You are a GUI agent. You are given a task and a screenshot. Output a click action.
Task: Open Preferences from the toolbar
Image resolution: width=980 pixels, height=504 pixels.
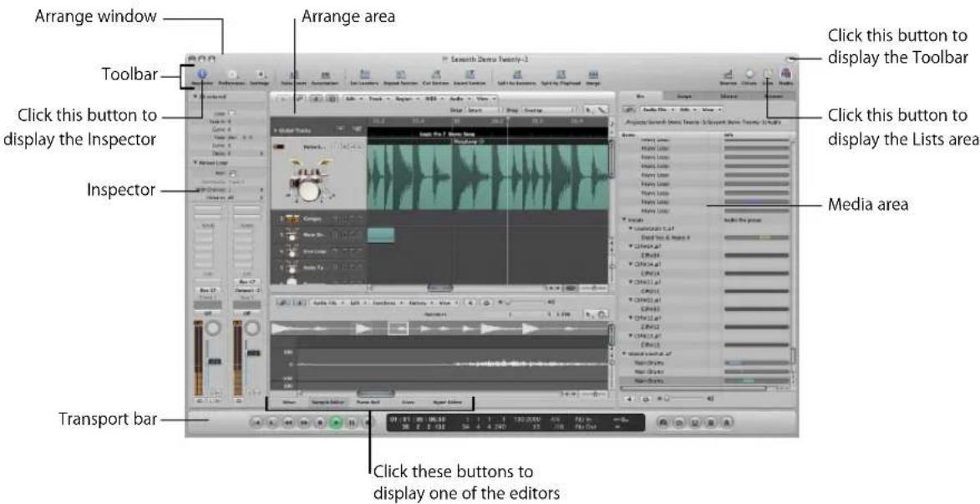tap(232, 76)
